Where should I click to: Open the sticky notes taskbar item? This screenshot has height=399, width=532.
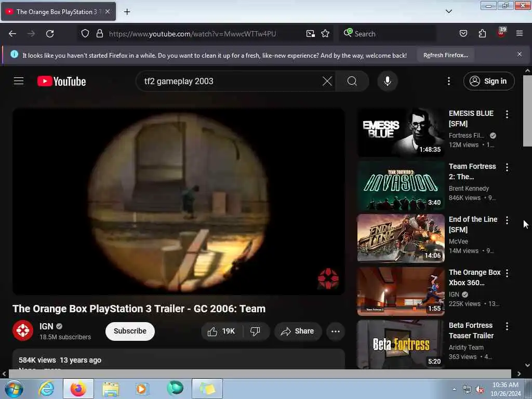tap(207, 389)
